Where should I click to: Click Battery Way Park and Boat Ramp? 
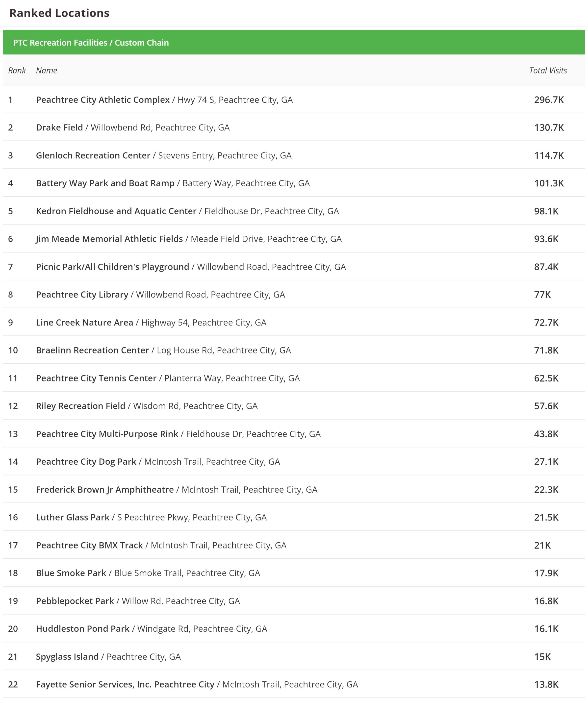click(x=105, y=183)
